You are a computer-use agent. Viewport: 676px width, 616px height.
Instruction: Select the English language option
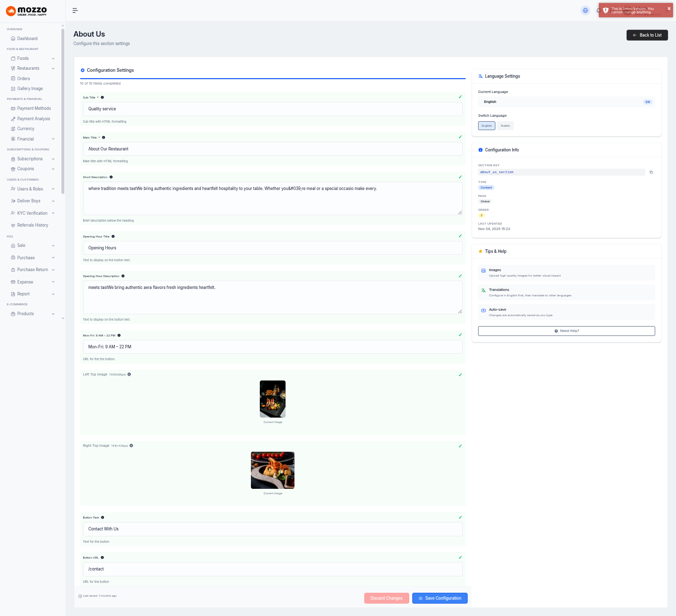pos(486,126)
